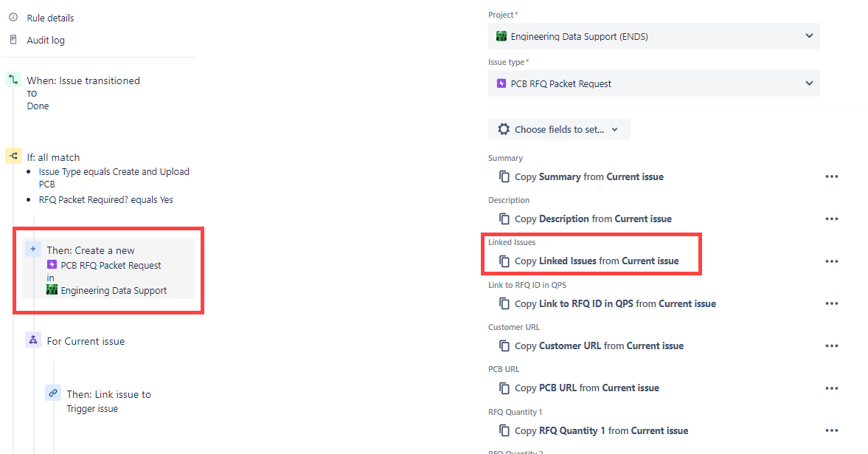Open Rule details info icon
The width and height of the screenshot is (868, 454).
click(13, 17)
